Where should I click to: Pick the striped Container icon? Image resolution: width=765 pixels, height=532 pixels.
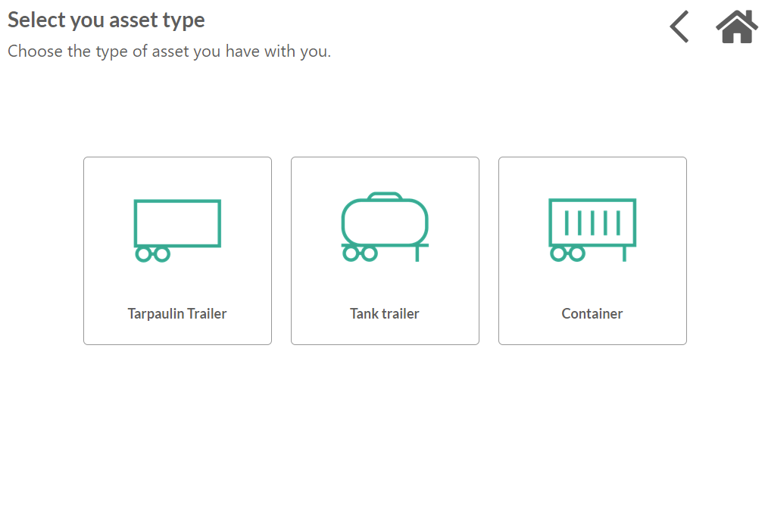point(592,229)
